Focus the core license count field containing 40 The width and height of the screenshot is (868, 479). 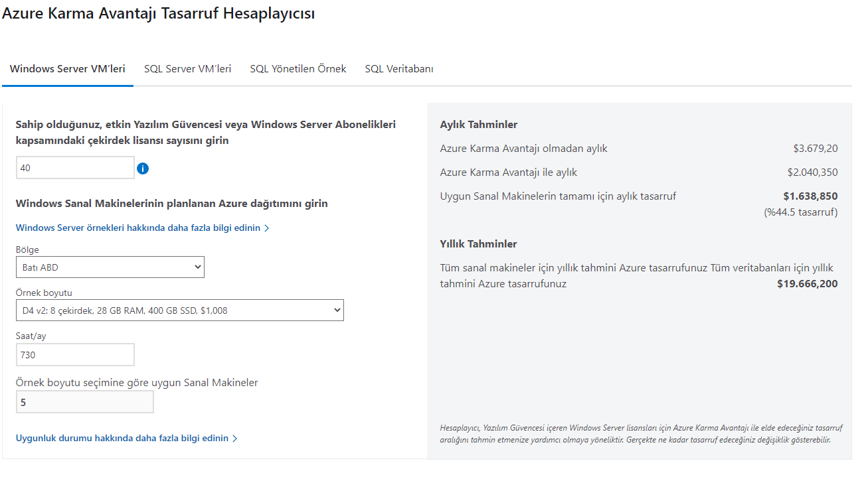[x=75, y=169]
